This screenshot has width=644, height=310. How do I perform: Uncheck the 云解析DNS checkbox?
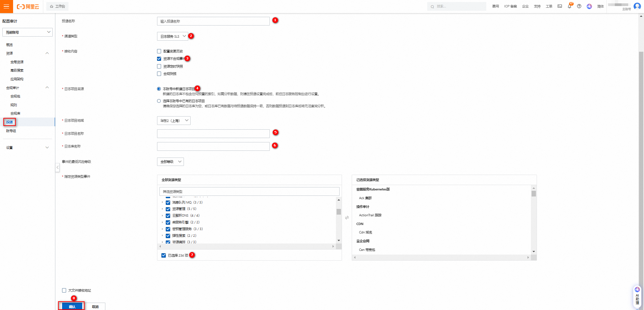[x=168, y=216]
